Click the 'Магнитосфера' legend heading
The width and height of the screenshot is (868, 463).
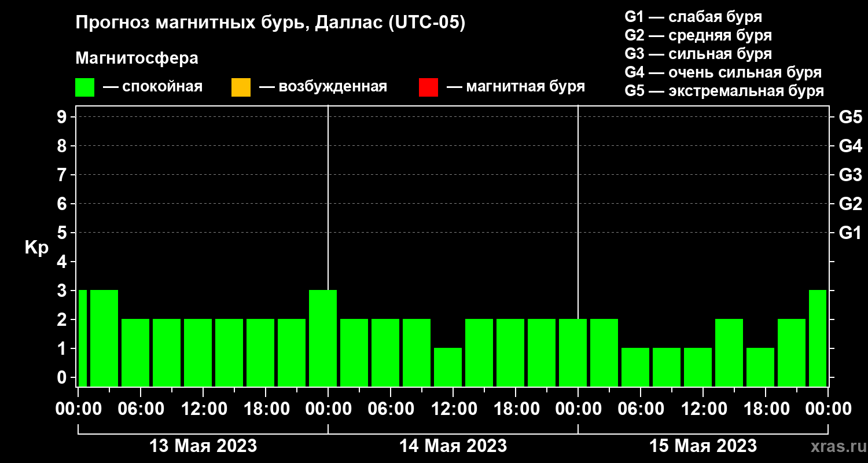137,58
